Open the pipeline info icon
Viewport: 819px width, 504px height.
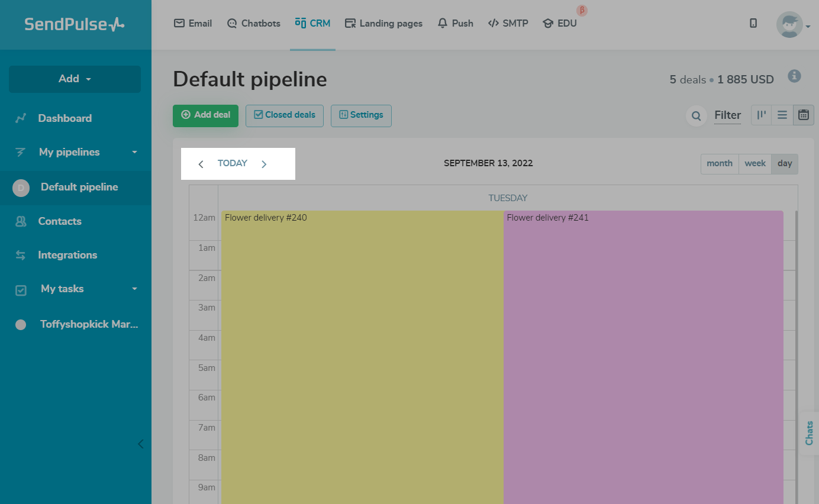795,76
